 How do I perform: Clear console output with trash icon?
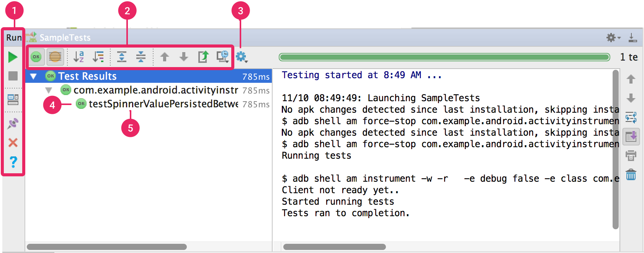click(x=631, y=175)
